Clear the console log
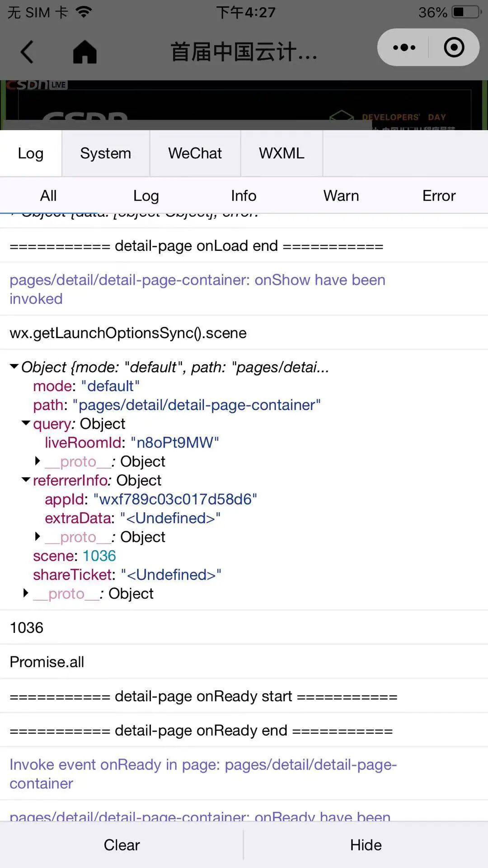Image resolution: width=488 pixels, height=868 pixels. (122, 844)
